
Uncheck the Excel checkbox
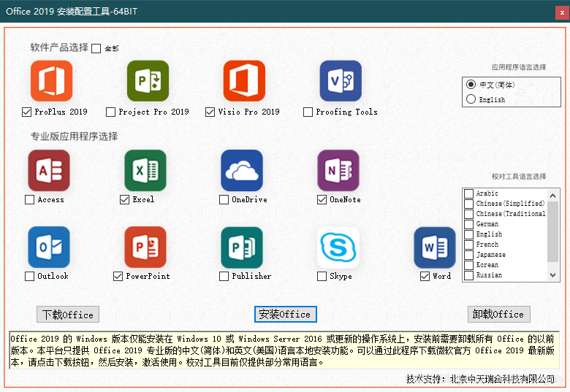click(125, 199)
